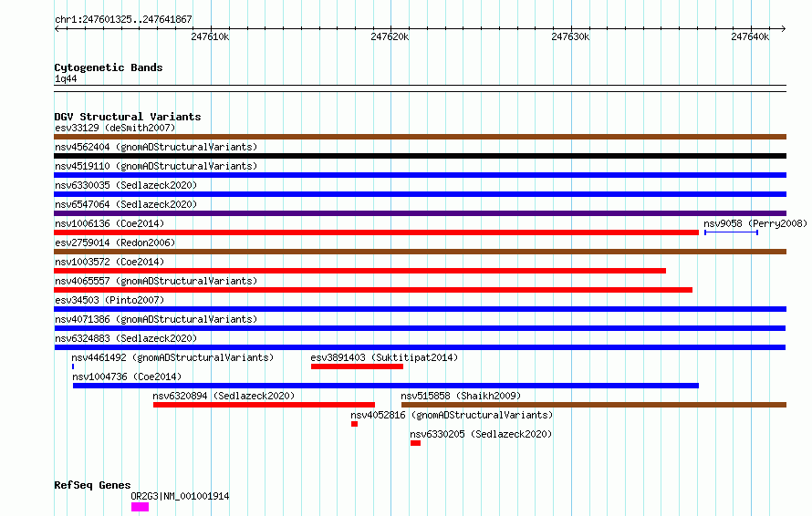Click the nsv4065557 gnomAD variant label

coord(156,281)
